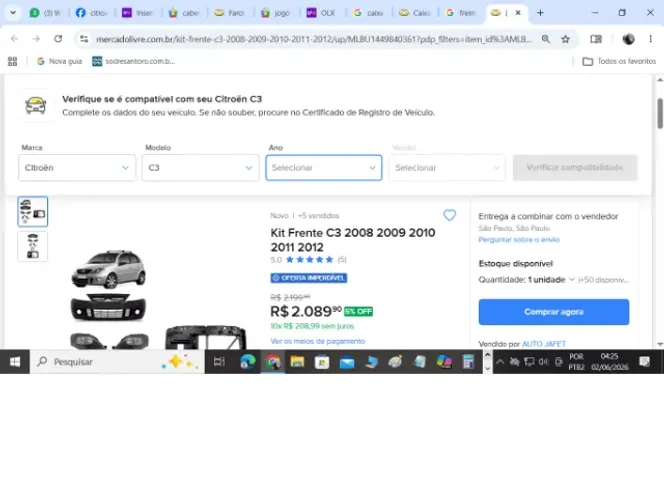
Task: Switch to the 'jogo' tab
Action: tap(275, 13)
